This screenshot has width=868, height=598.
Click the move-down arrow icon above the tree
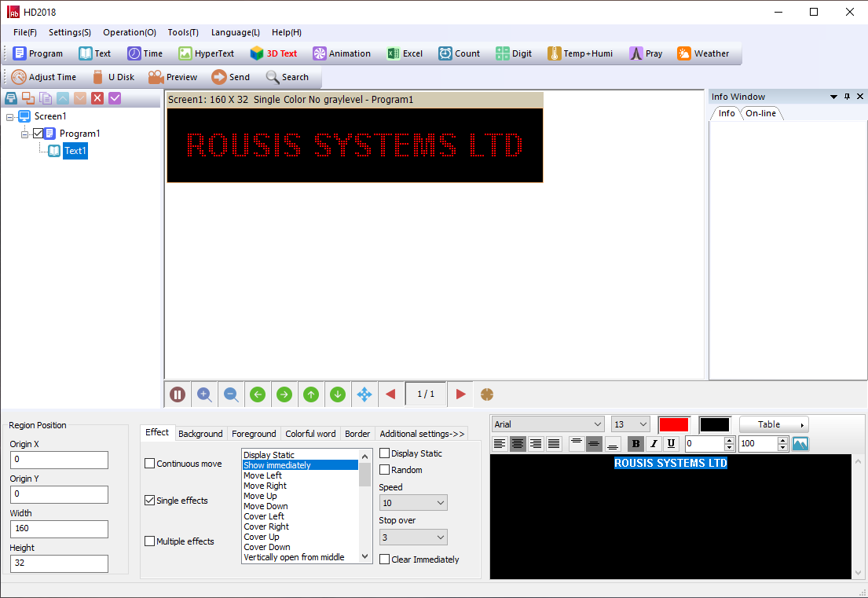click(80, 98)
